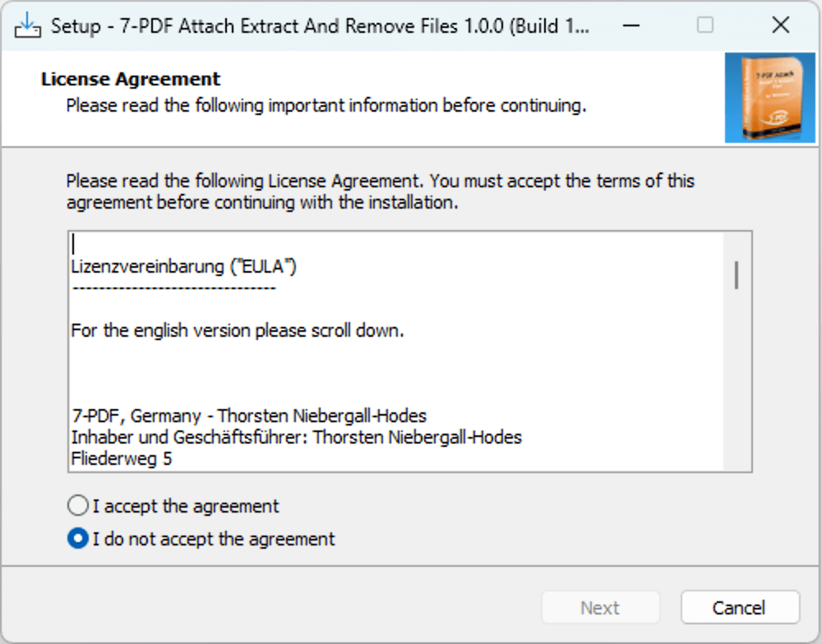Click the Cancel button
Viewport: 822px width, 644px height.
[740, 607]
